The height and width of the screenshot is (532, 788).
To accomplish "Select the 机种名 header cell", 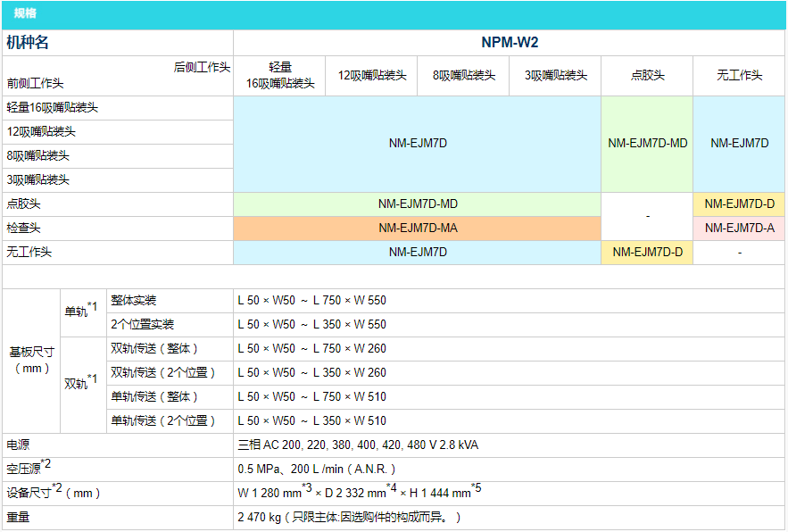I will (x=28, y=42).
